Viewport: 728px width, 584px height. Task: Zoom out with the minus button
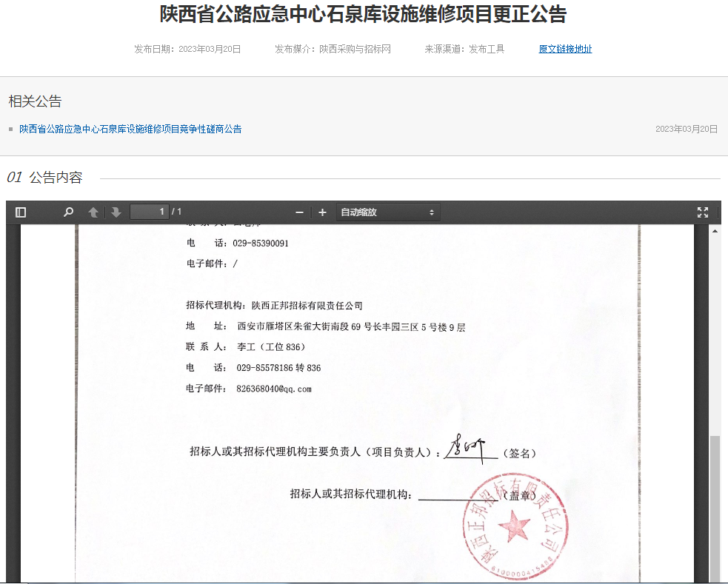pyautogui.click(x=300, y=212)
